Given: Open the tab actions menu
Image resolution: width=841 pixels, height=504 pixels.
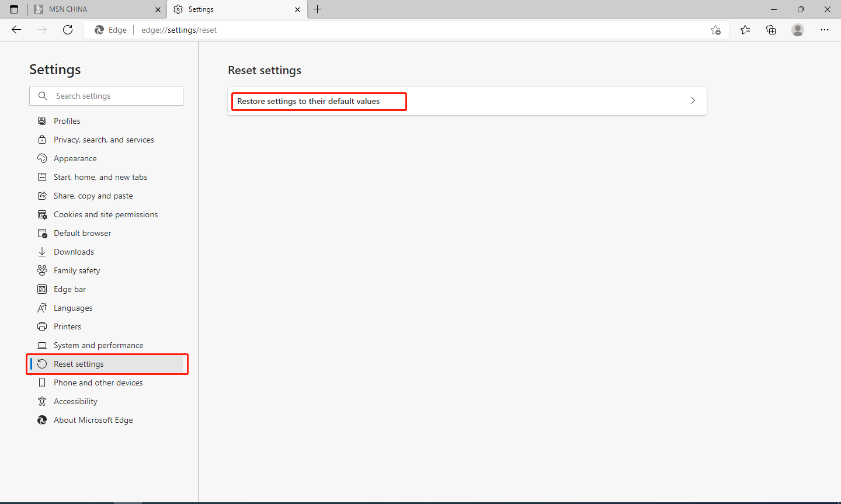Looking at the screenshot, I should point(13,9).
